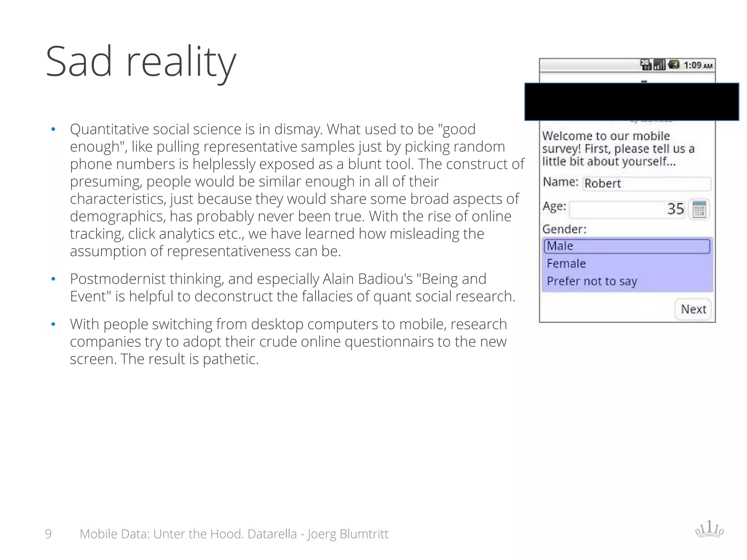This screenshot has height=560, width=747.
Task: Click the black redacted box over phone
Action: [x=631, y=102]
